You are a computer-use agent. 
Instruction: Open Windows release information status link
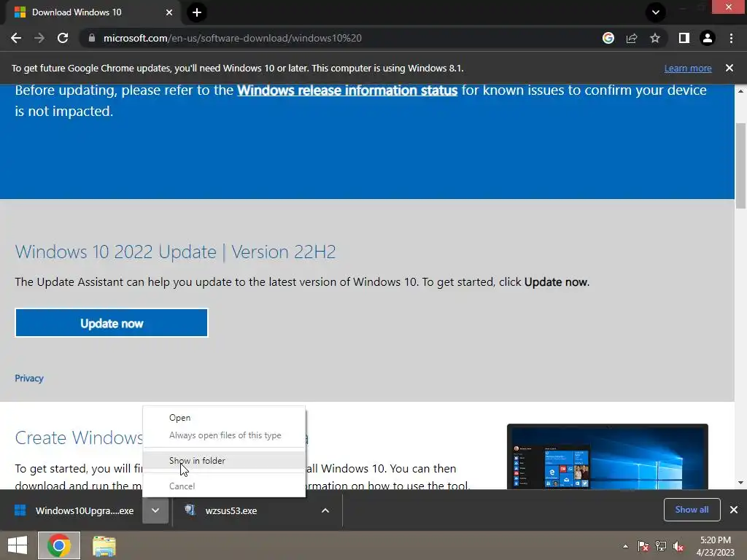pyautogui.click(x=347, y=90)
